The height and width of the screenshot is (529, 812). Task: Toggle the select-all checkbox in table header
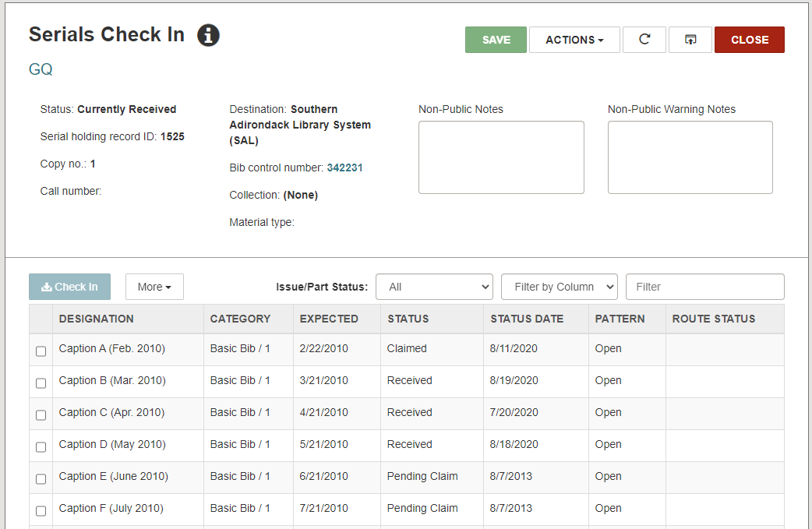click(41, 319)
